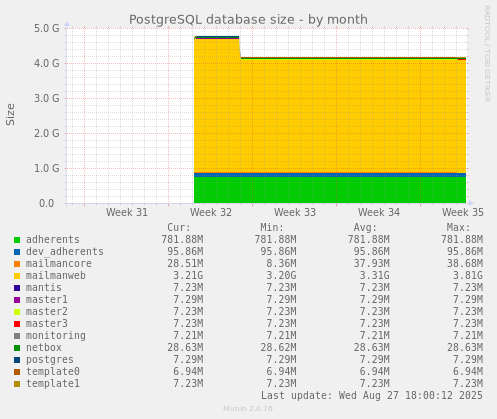Screen dimensions: 497x419
Task: Click the 3.0 G axis tick label
Action: [47, 98]
